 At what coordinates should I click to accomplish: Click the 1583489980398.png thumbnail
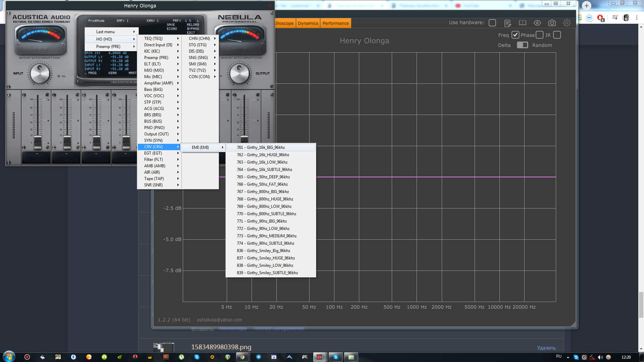[x=163, y=347]
